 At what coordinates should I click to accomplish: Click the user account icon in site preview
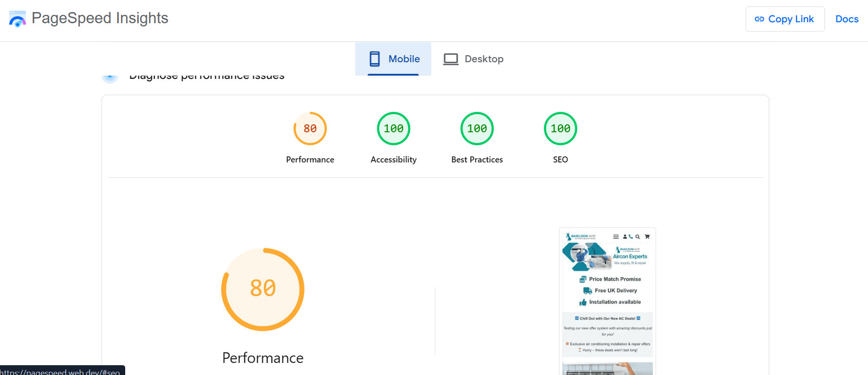(625, 237)
